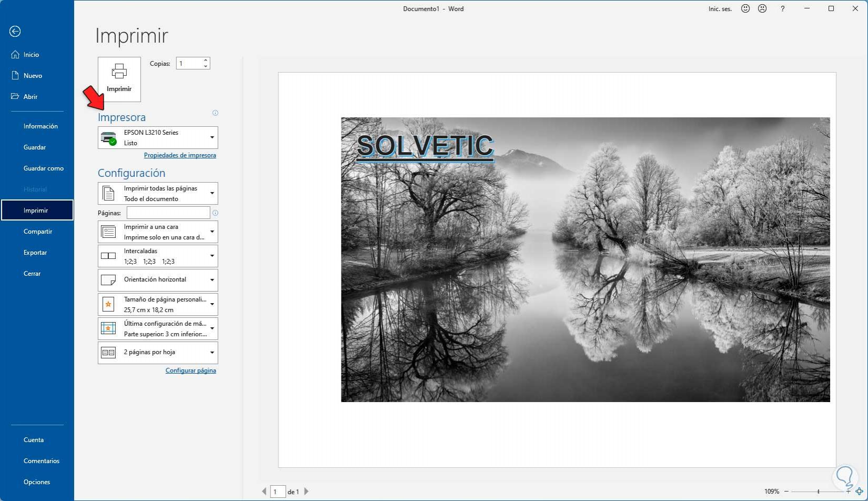Open the Exportar section
This screenshot has width=868, height=501.
[x=35, y=253]
